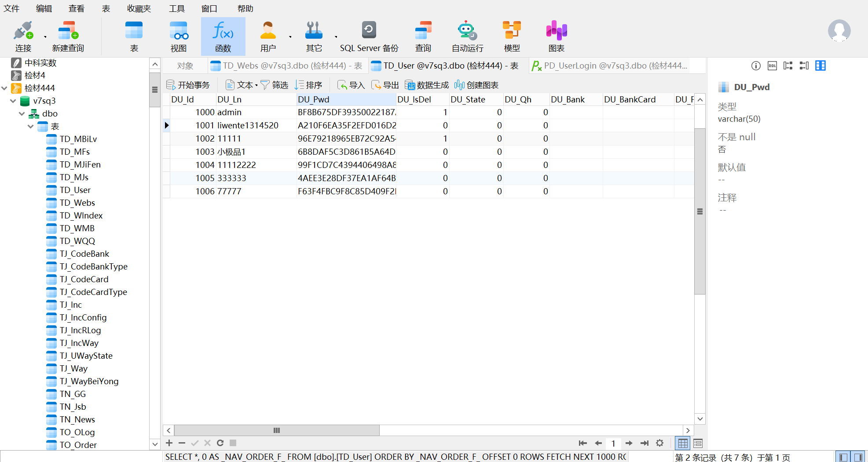Collapse the v7sq3 database node
Screen dimensions: 868x462
point(13,101)
